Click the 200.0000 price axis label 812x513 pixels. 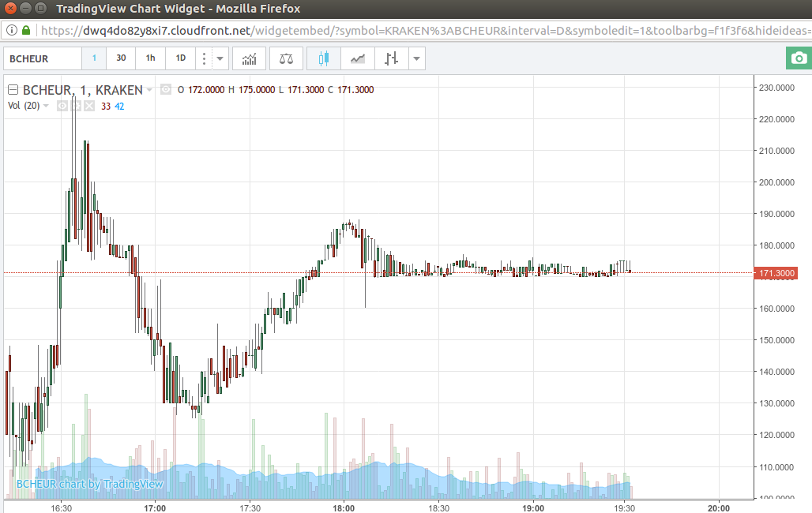click(776, 182)
